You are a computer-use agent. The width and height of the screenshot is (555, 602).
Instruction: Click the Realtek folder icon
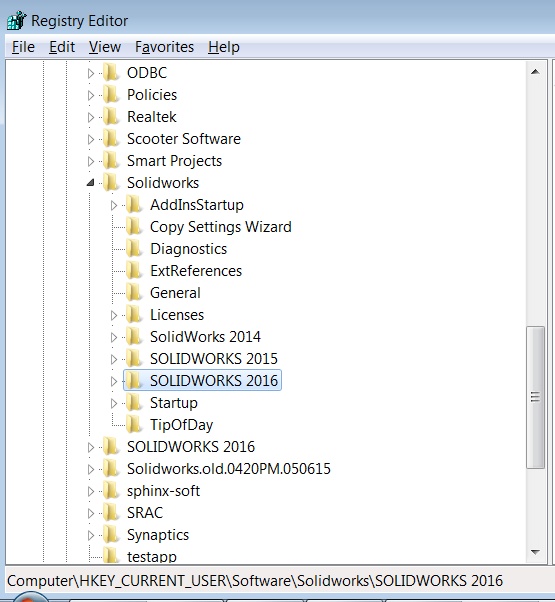(111, 116)
